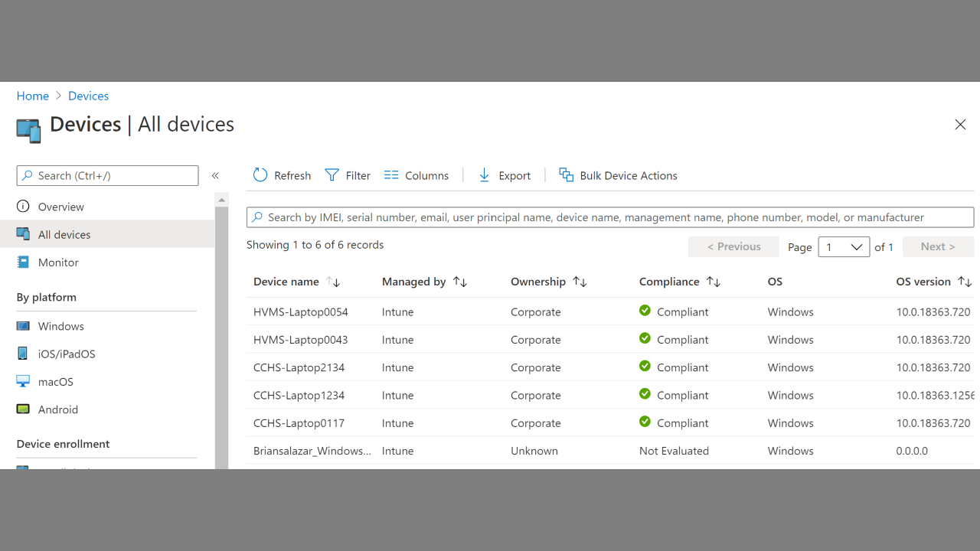Go to Home breadcrumb link
The image size is (980, 551).
(33, 96)
